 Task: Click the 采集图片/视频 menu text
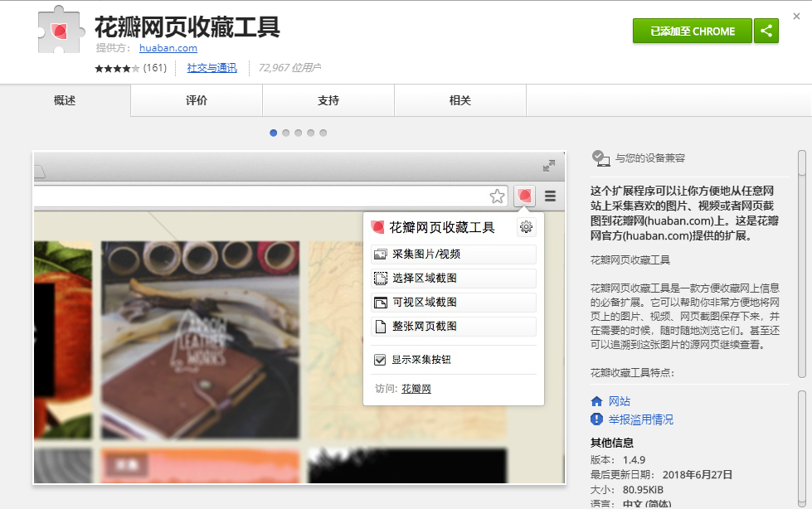pos(426,254)
